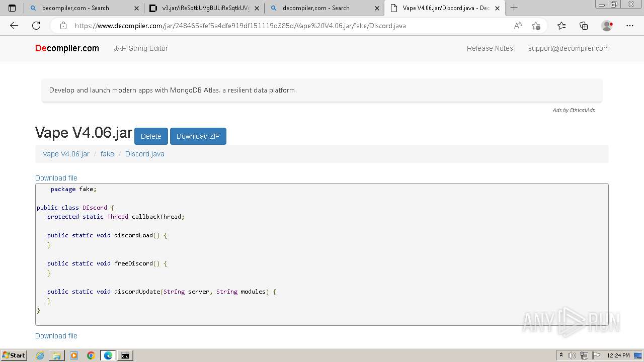Click the 'public class Discord' line
The width and height of the screenshot is (644, 362).
(75, 208)
